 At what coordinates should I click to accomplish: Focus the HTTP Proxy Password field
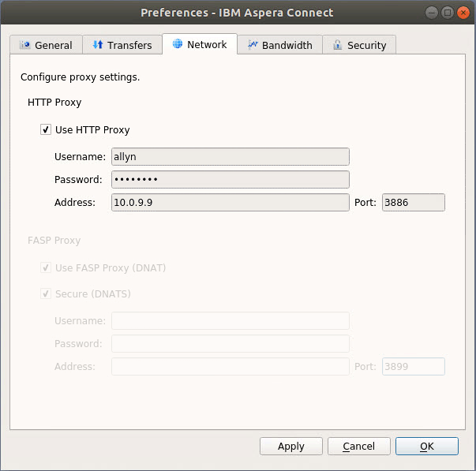(230, 180)
